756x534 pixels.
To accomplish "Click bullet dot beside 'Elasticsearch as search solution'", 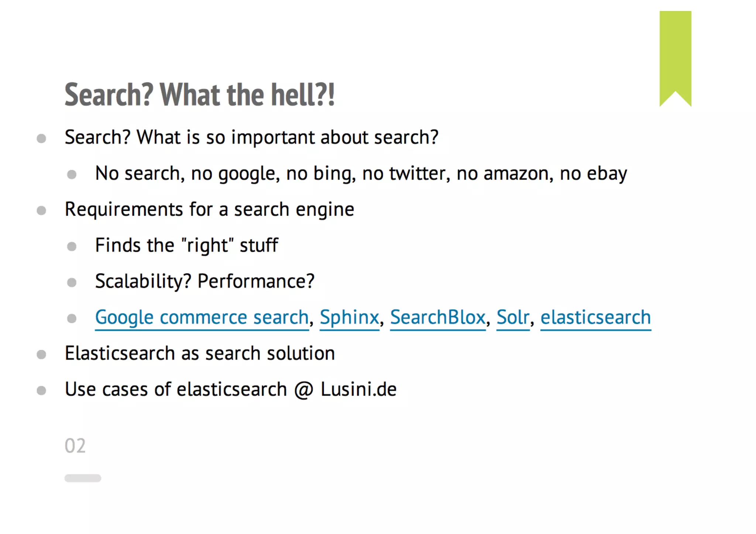I will (41, 355).
